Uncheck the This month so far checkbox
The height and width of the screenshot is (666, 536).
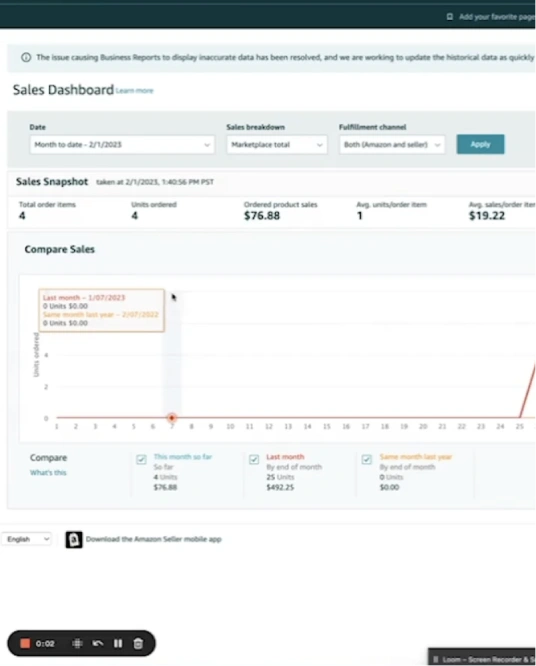[x=141, y=459]
